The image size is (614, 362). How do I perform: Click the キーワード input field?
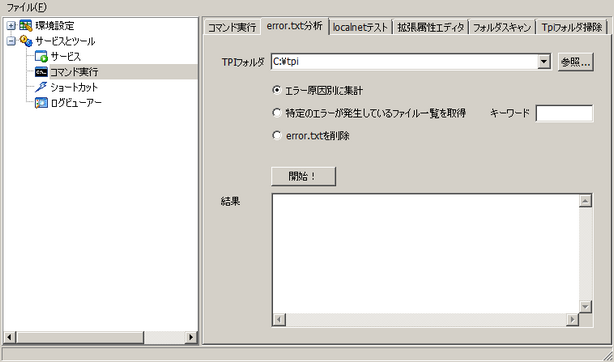coord(564,113)
